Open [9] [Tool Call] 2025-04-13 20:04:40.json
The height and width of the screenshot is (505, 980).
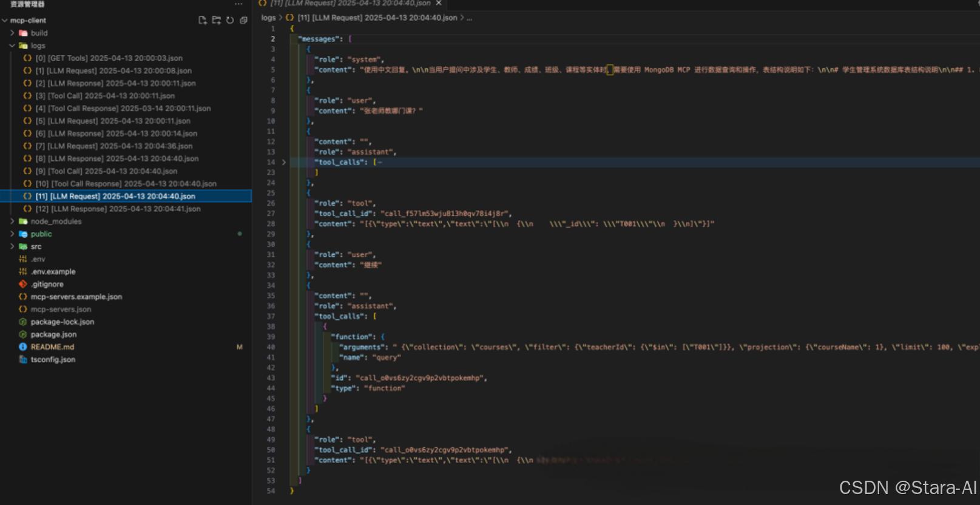(x=106, y=171)
